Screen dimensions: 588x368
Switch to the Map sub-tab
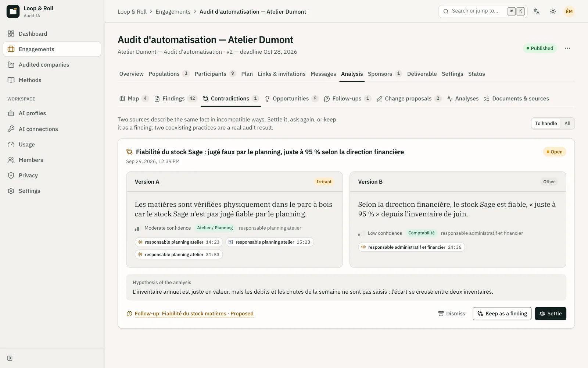(x=134, y=99)
